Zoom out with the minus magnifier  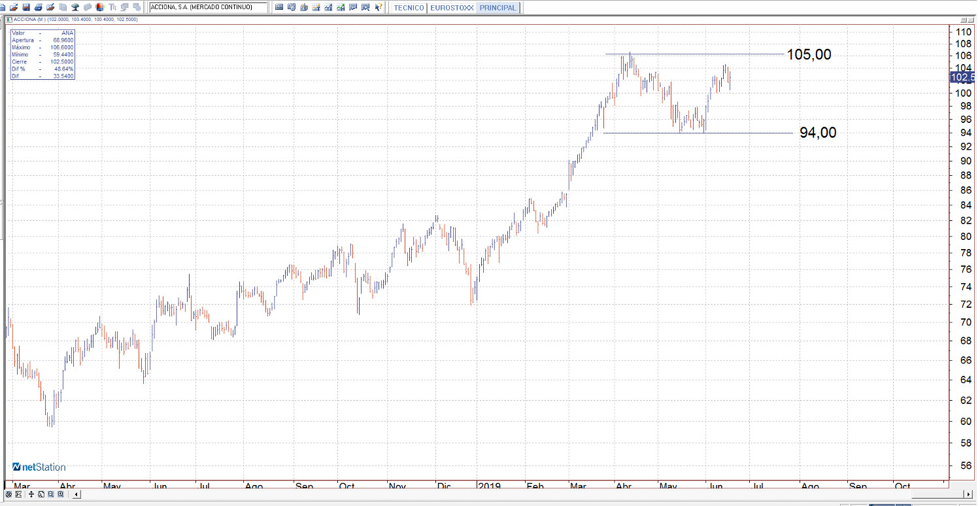click(x=51, y=495)
